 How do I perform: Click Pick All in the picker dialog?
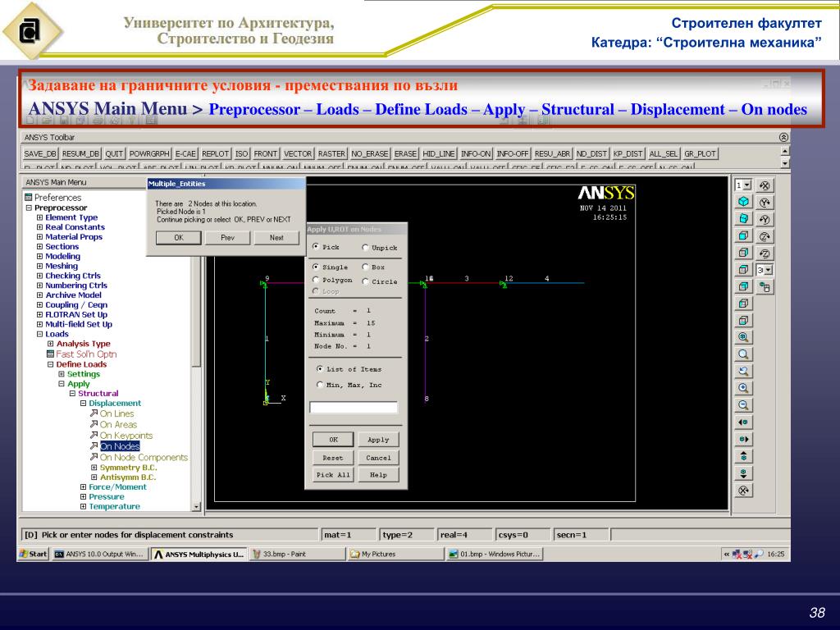click(x=333, y=475)
